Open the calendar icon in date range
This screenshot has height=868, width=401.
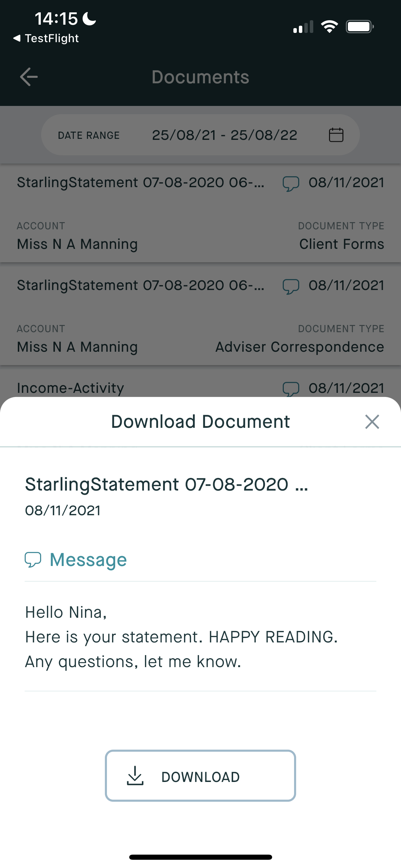[x=336, y=135]
